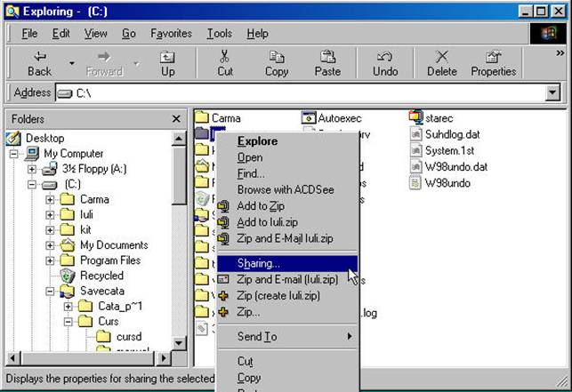Expand the Program Files tree node
This screenshot has width=572, height=392.
[x=51, y=260]
